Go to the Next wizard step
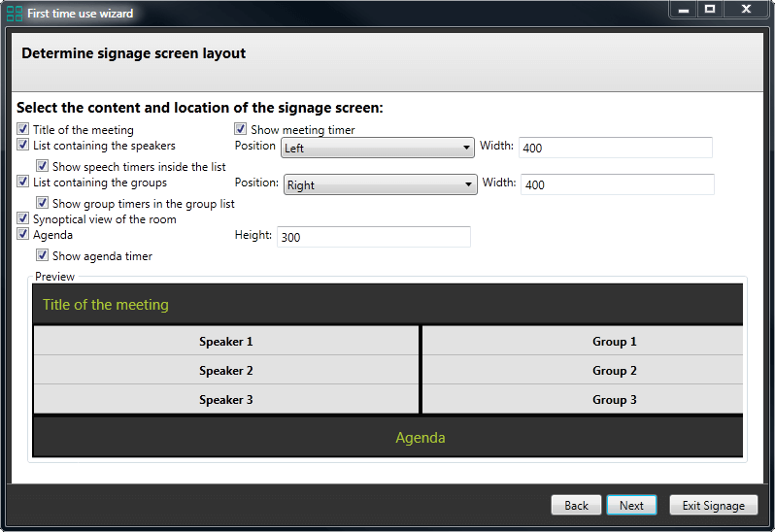The image size is (775, 532). click(631, 506)
